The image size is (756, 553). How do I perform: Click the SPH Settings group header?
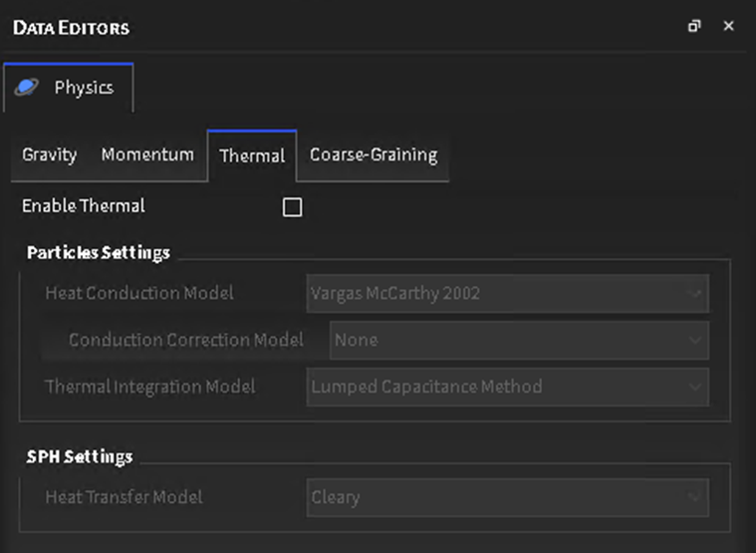tap(80, 456)
